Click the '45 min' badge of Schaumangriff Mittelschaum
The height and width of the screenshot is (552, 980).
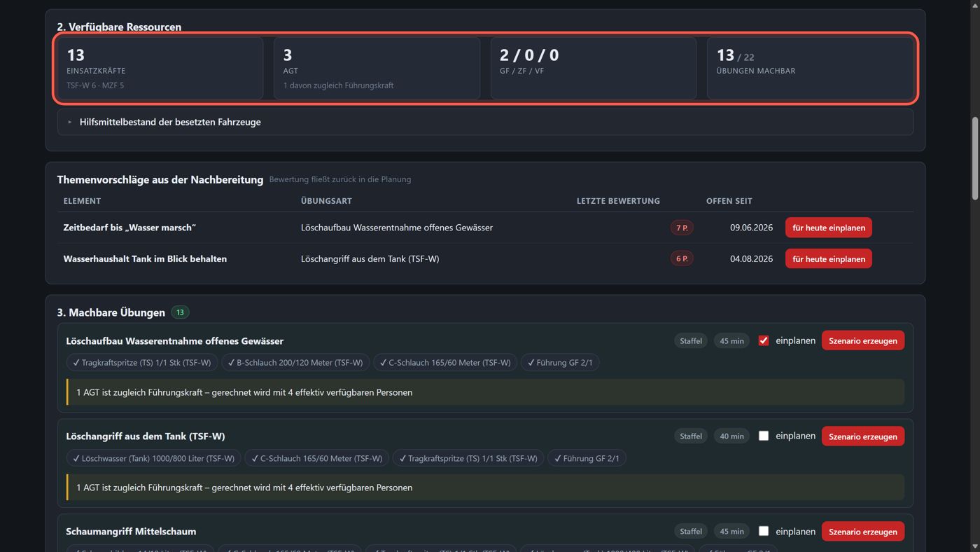731,531
